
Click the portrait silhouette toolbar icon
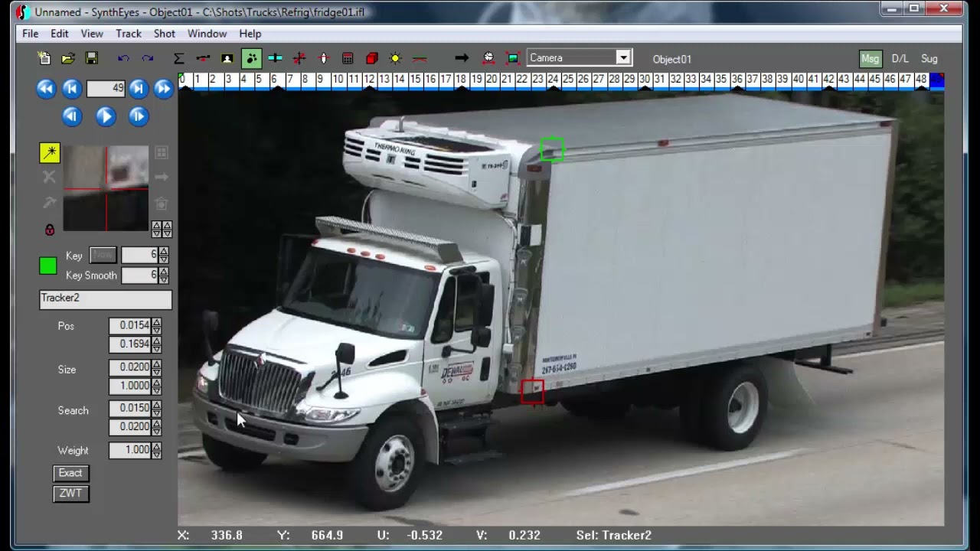coord(227,58)
